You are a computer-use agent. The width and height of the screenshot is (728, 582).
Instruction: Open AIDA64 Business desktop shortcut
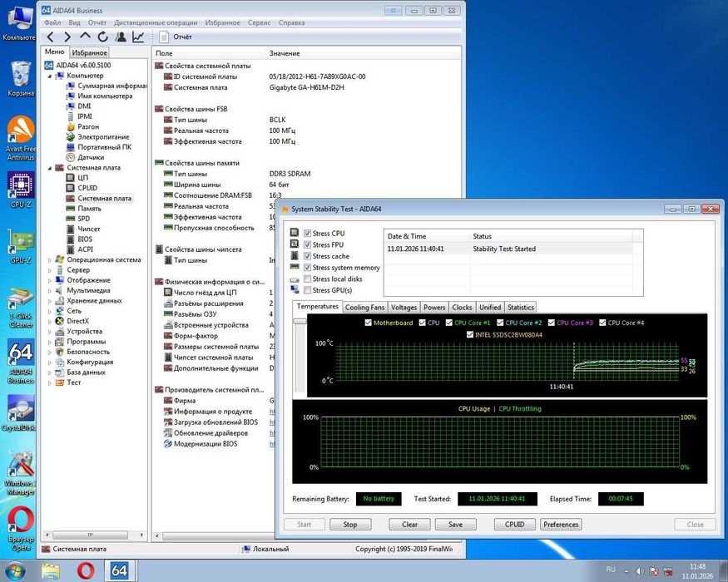(x=21, y=361)
